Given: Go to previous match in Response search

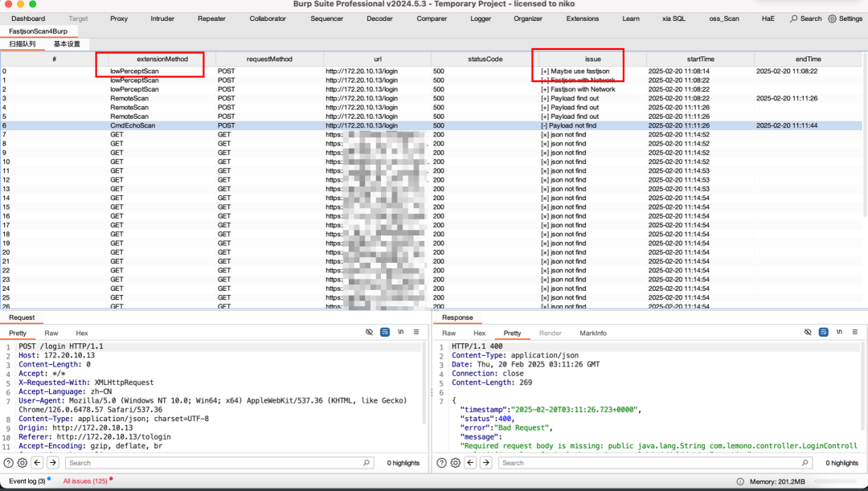Looking at the screenshot, I should click(x=470, y=463).
